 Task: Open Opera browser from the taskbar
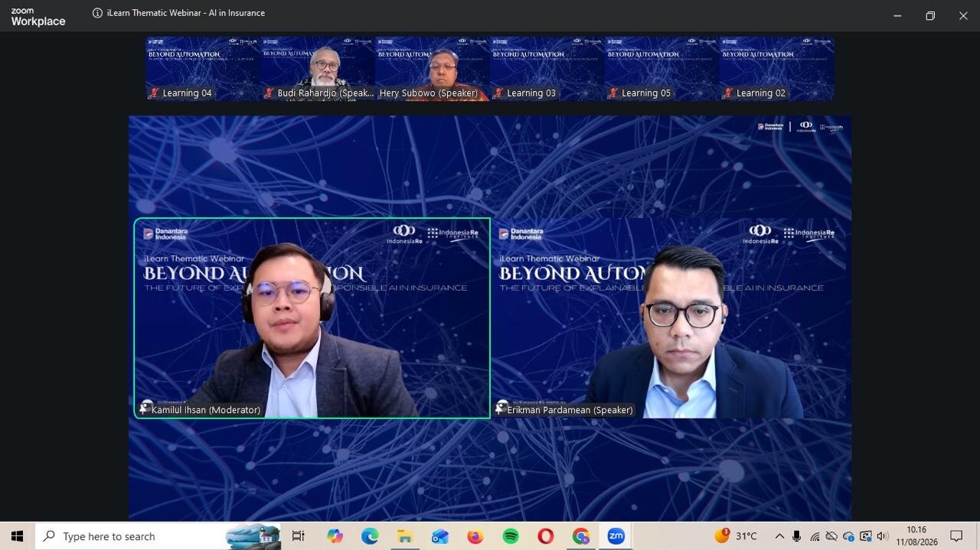coord(546,536)
